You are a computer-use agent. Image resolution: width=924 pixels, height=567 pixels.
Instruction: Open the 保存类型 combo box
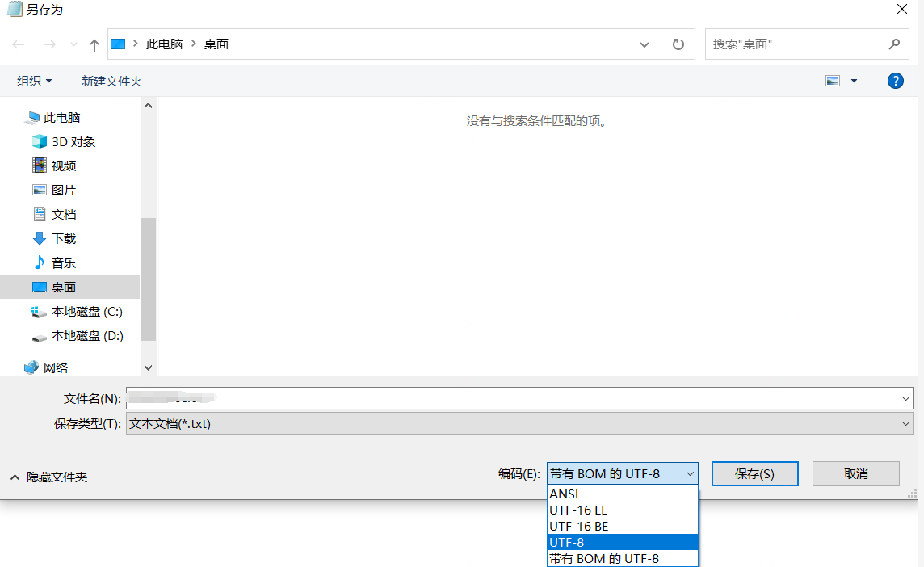[x=520, y=424]
